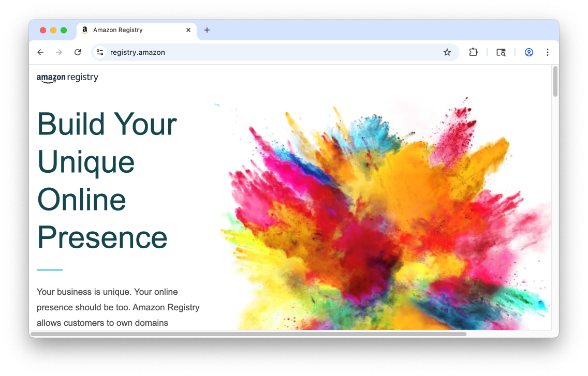Go back to the previous page
This screenshot has height=376, width=588.
[40, 52]
